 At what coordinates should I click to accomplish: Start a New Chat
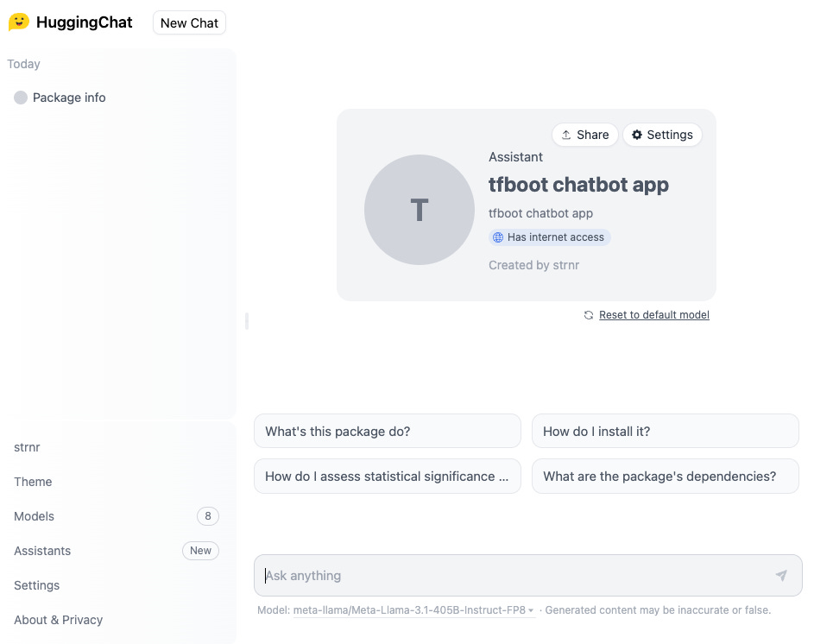coord(189,22)
